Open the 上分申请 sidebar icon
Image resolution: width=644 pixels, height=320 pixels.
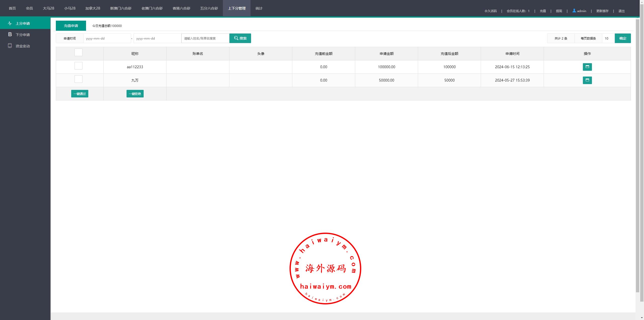(x=10, y=23)
